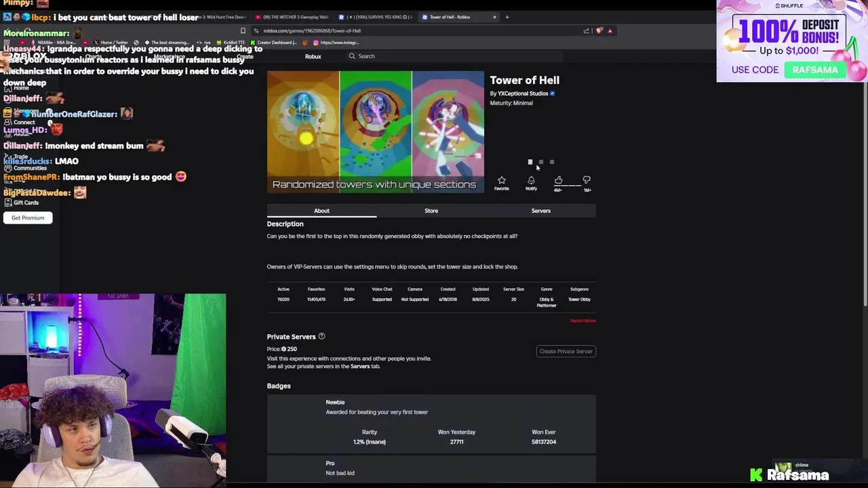Click the Obby & Platformer genre value
The width and height of the screenshot is (868, 488).
[x=547, y=302]
